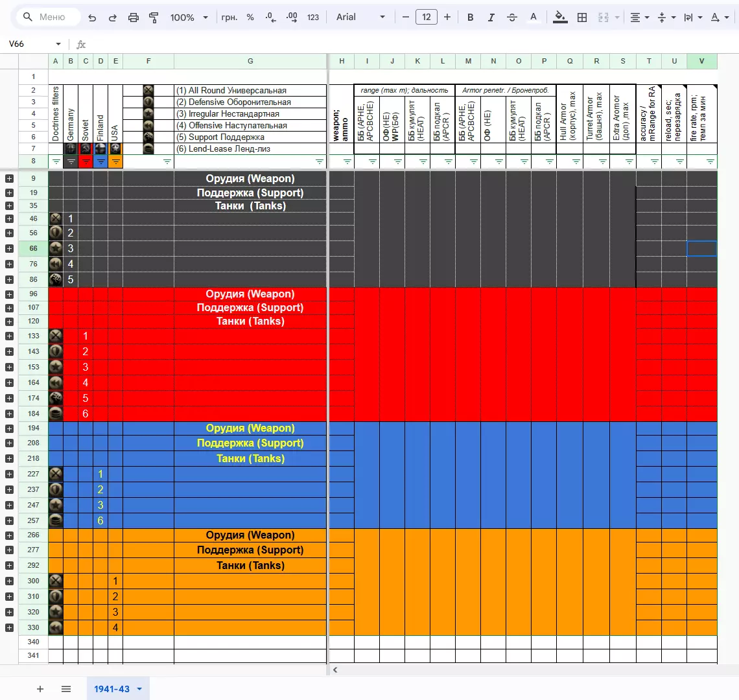Click the undo arrow in toolbar

pos(92,17)
